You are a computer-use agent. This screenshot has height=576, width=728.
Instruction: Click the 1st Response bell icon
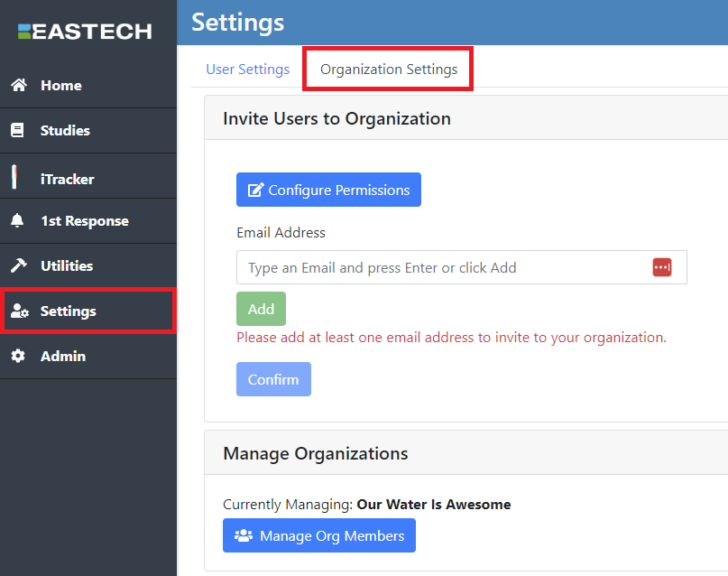click(18, 221)
